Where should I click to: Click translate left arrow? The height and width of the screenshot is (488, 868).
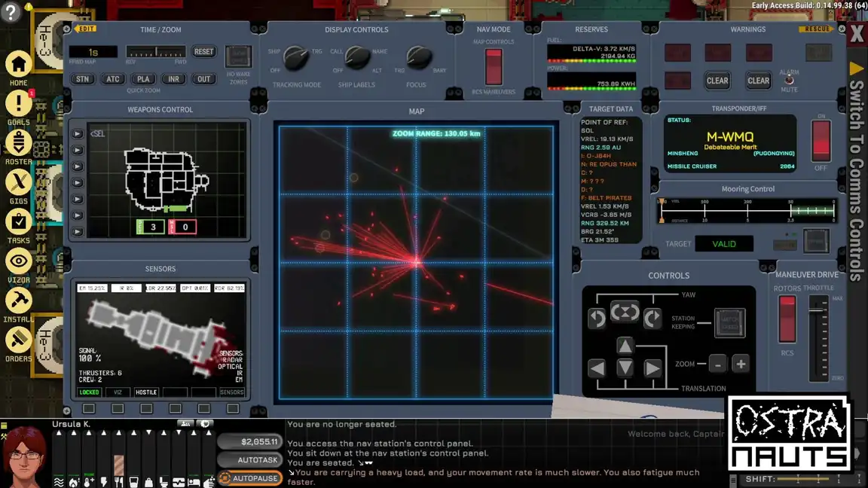[597, 368]
